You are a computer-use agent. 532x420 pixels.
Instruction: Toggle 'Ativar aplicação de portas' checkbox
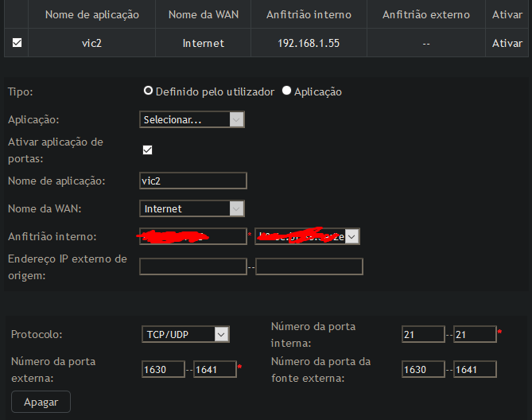pyautogui.click(x=147, y=150)
